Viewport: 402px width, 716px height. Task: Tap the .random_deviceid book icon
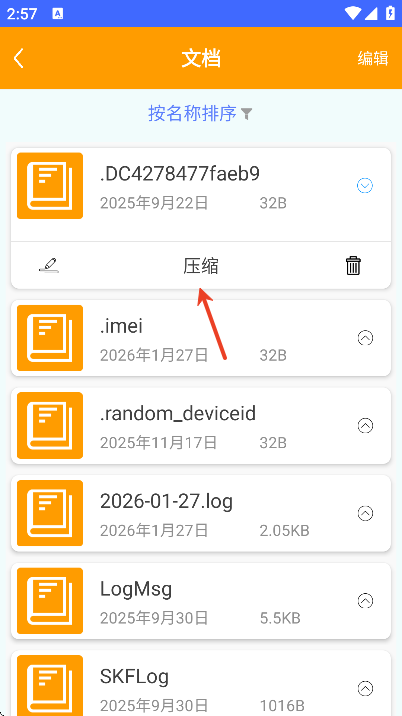[50, 426]
